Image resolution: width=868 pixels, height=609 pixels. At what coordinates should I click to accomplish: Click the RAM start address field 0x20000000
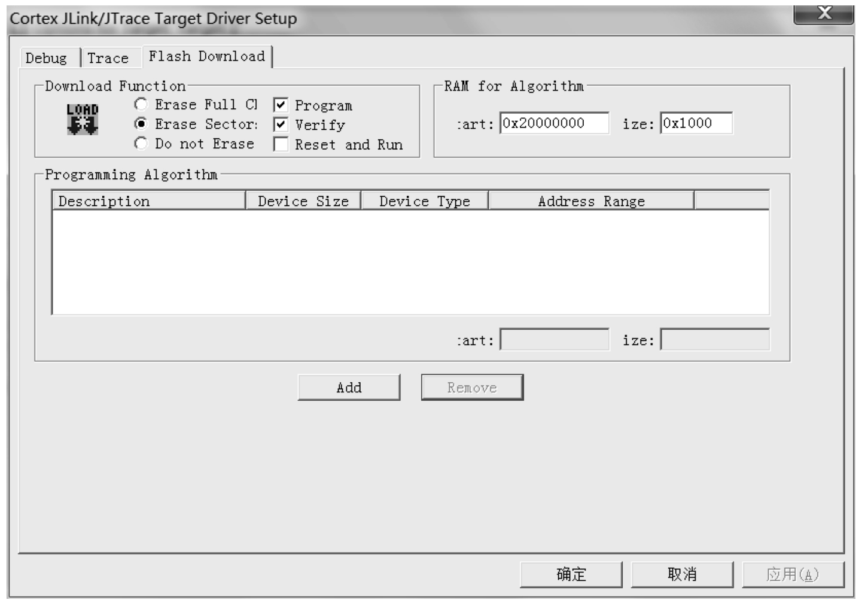(x=554, y=123)
